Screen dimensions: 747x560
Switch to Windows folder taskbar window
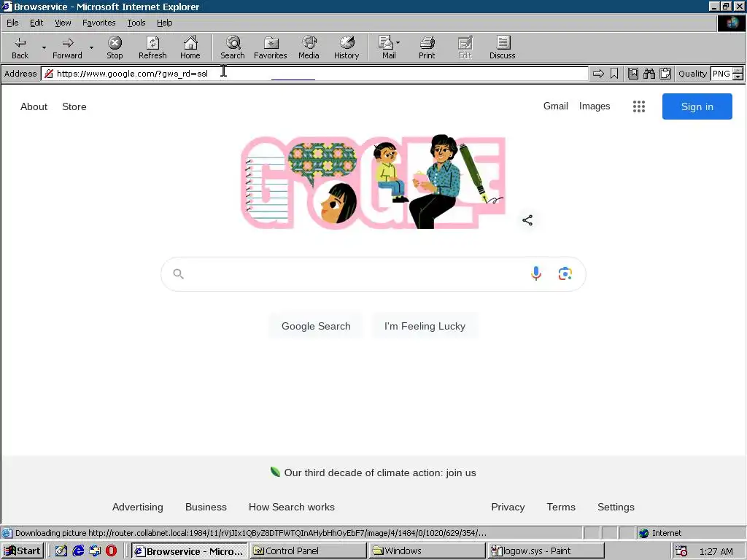click(x=427, y=551)
